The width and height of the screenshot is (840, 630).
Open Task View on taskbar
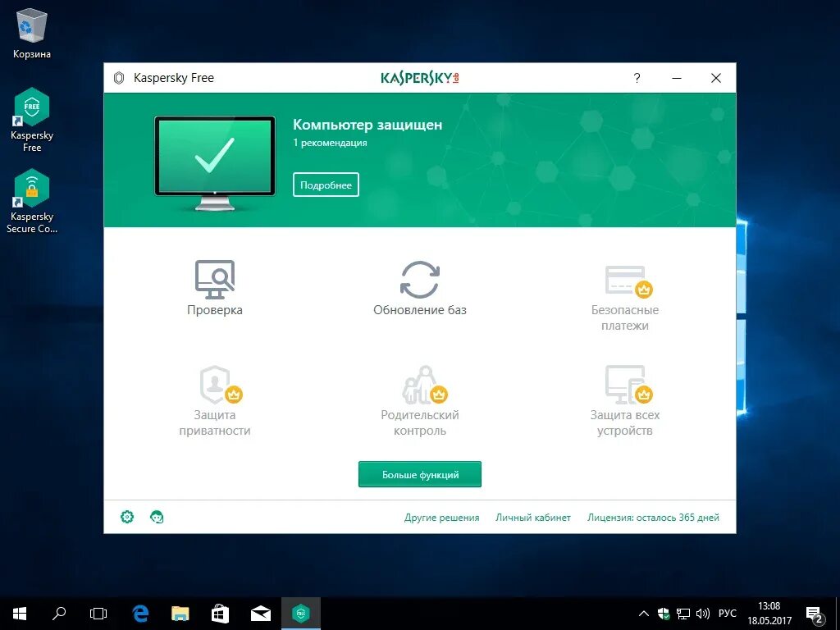98,614
